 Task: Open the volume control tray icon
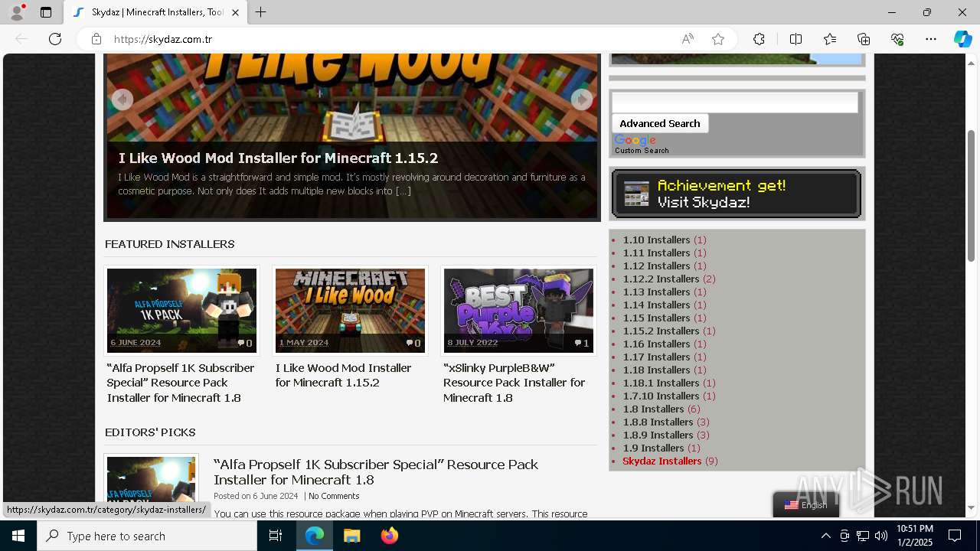[x=880, y=536]
